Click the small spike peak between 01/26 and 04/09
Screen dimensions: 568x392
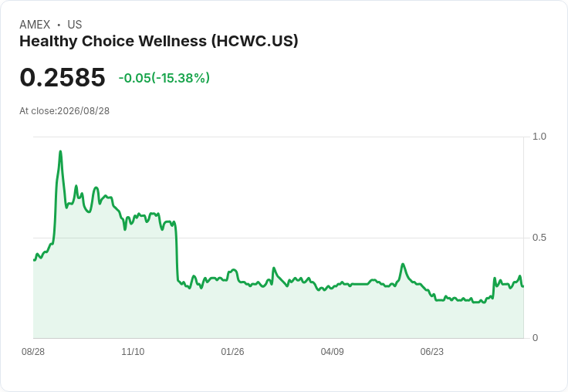point(273,268)
